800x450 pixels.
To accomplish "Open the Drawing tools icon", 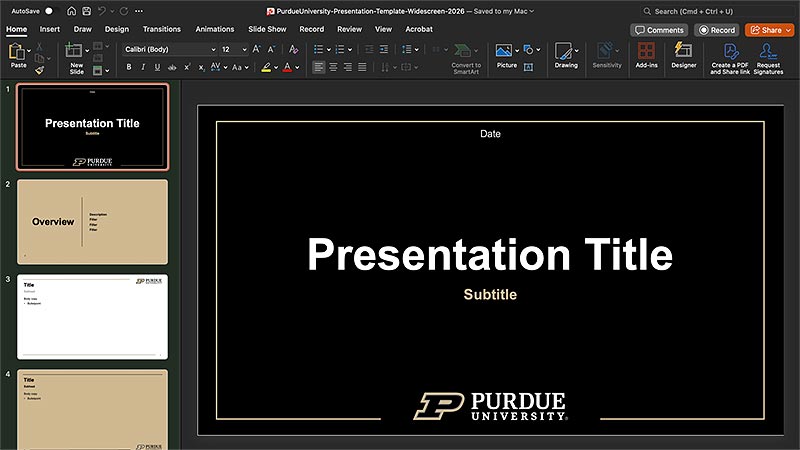I will tap(564, 51).
